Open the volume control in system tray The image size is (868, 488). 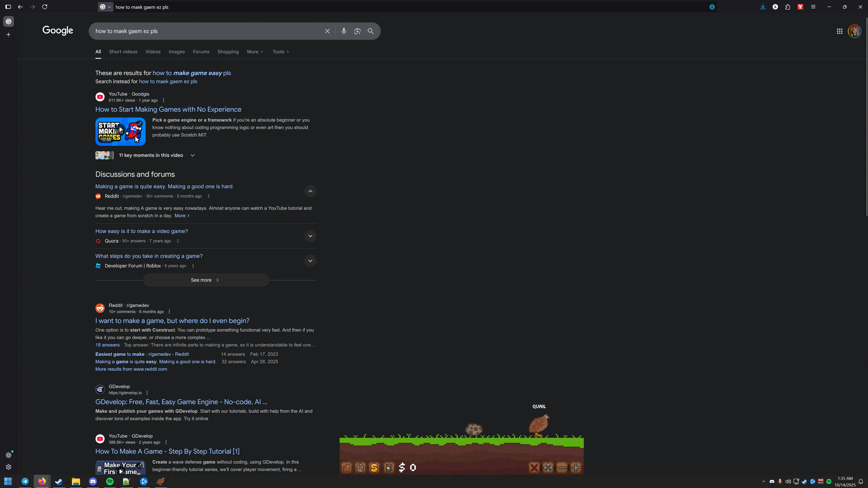click(788, 481)
